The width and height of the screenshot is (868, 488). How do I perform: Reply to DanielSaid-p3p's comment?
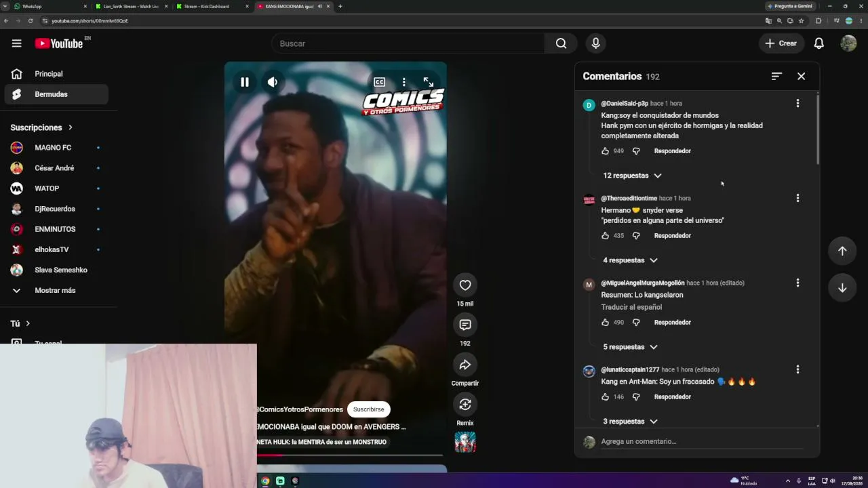pos(672,151)
